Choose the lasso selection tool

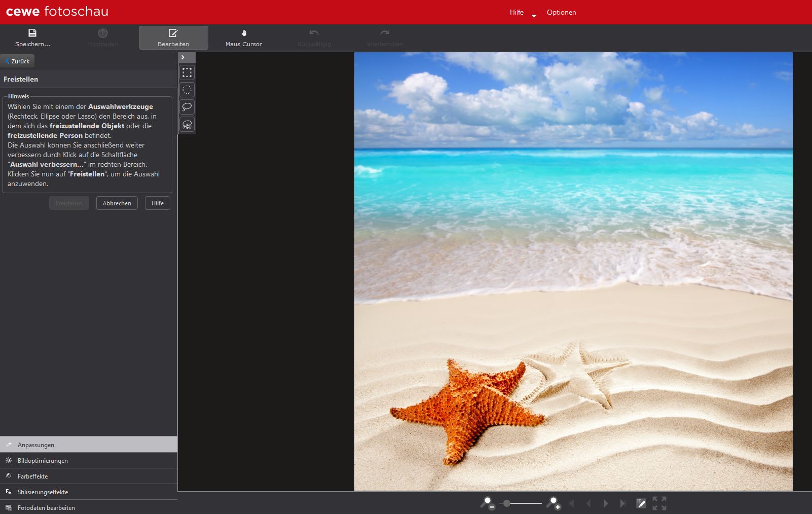click(187, 107)
